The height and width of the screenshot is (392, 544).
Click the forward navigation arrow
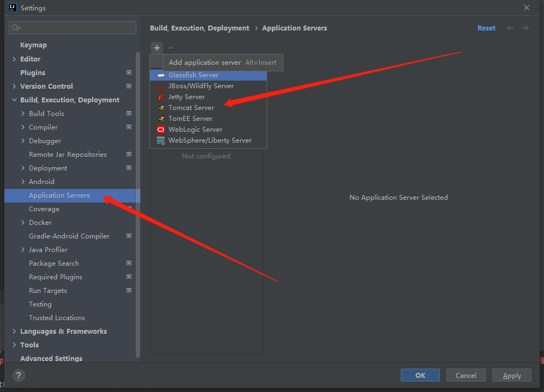(525, 28)
